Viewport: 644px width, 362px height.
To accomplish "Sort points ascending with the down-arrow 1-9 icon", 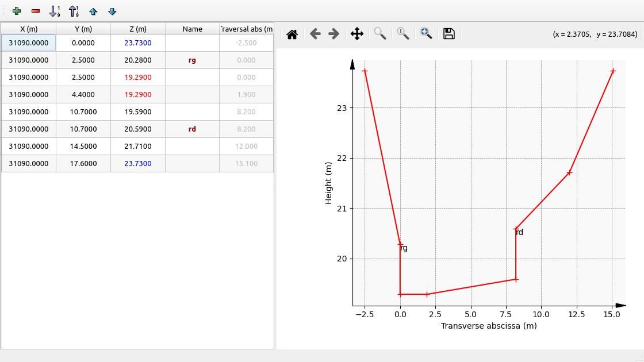I will tap(55, 11).
